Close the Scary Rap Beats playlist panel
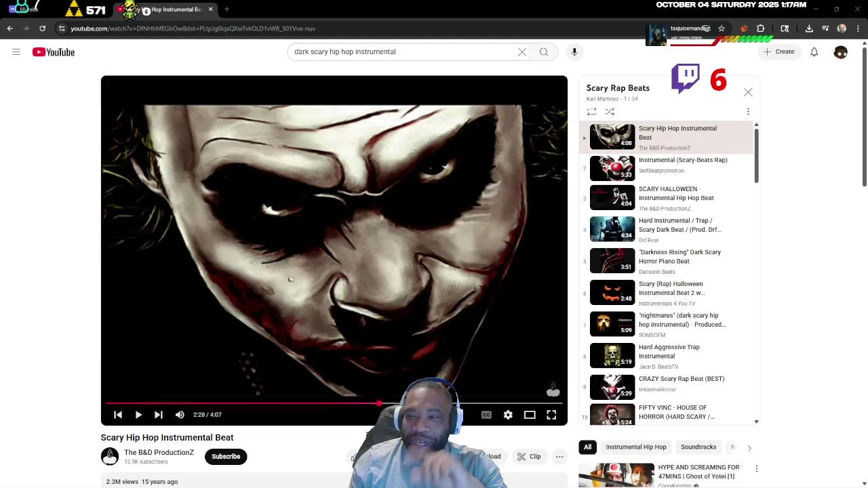Image resolution: width=868 pixels, height=488 pixels. point(748,92)
